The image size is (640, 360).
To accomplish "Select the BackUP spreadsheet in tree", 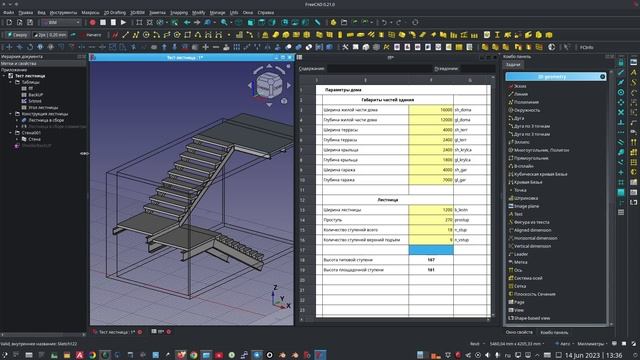I will [36, 95].
